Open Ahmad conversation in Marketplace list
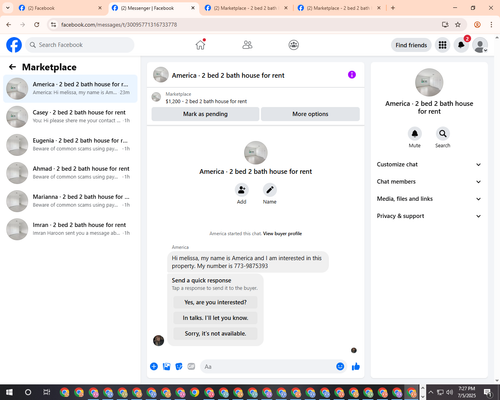Viewport: 500px width, 400px height. [70, 173]
